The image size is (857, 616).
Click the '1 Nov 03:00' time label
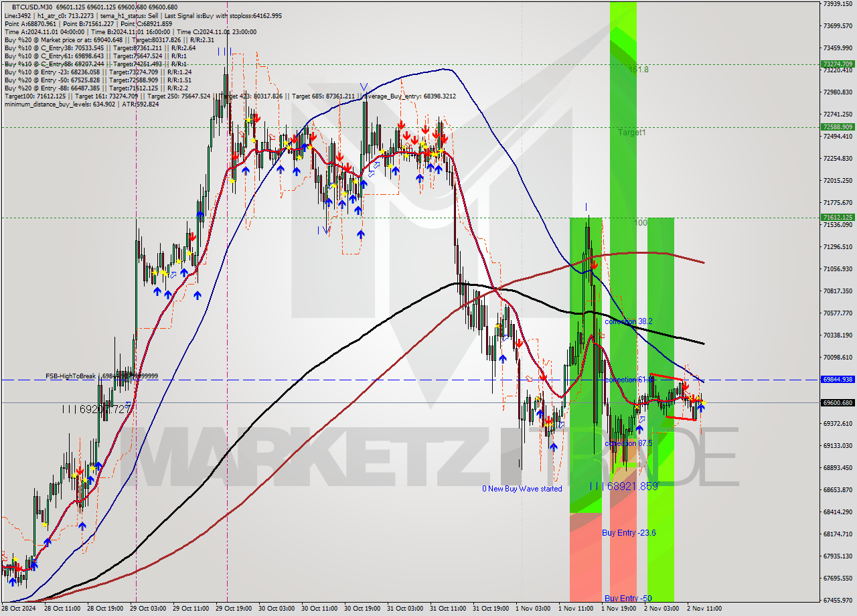pyautogui.click(x=534, y=609)
